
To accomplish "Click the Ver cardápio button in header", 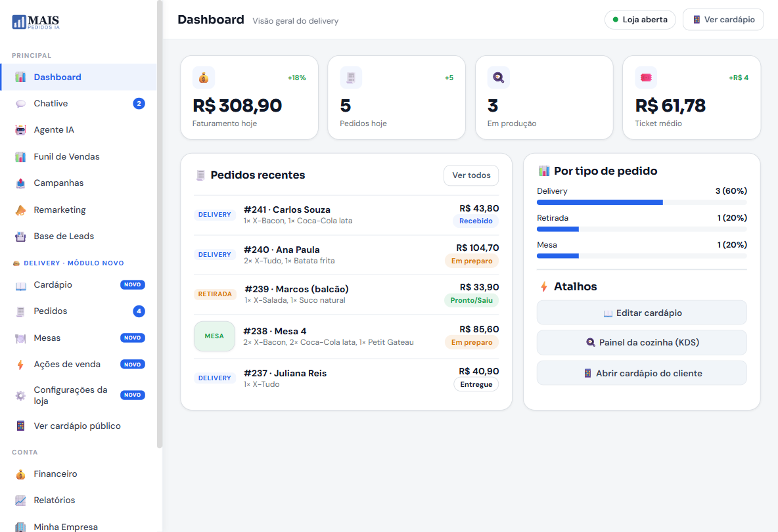I will click(x=723, y=20).
